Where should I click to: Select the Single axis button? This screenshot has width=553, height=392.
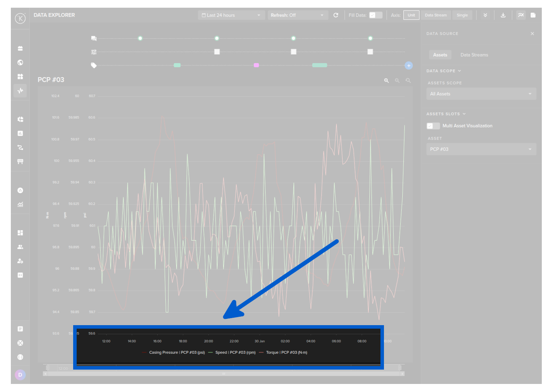462,15
